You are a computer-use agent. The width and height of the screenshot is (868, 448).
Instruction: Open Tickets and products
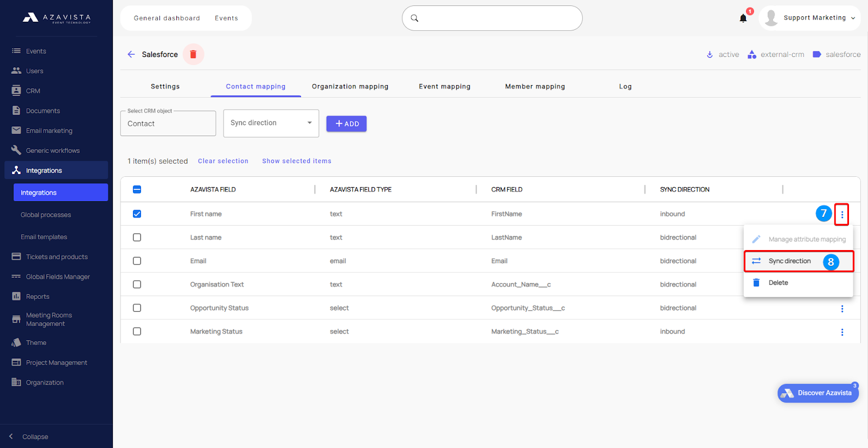56,257
